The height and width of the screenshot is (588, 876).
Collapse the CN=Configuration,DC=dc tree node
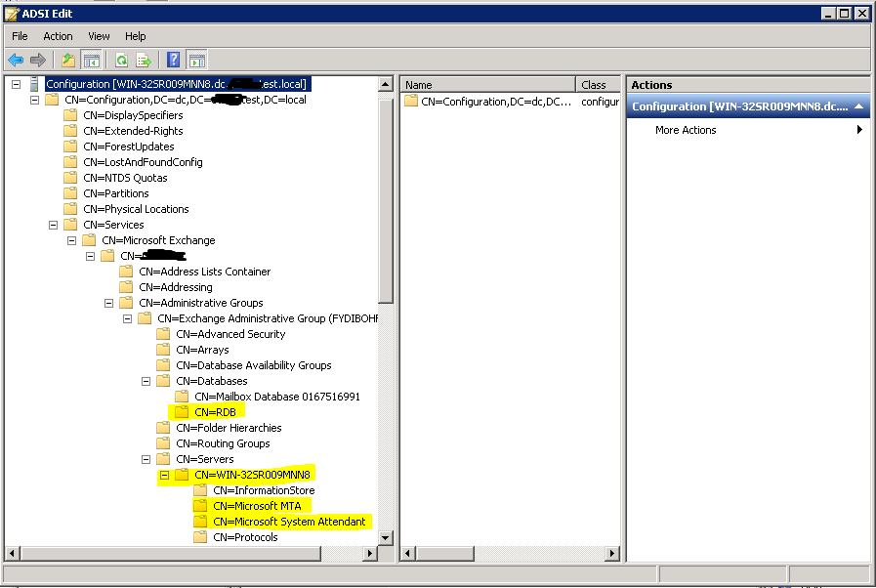[x=34, y=100]
